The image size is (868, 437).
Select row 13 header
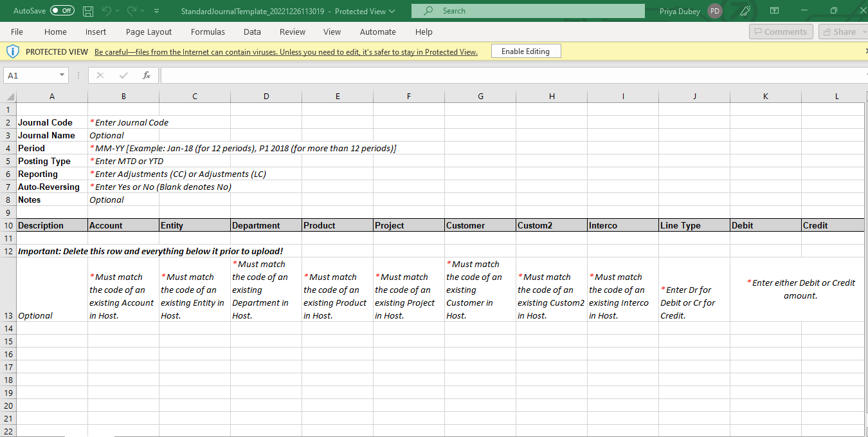click(x=8, y=290)
